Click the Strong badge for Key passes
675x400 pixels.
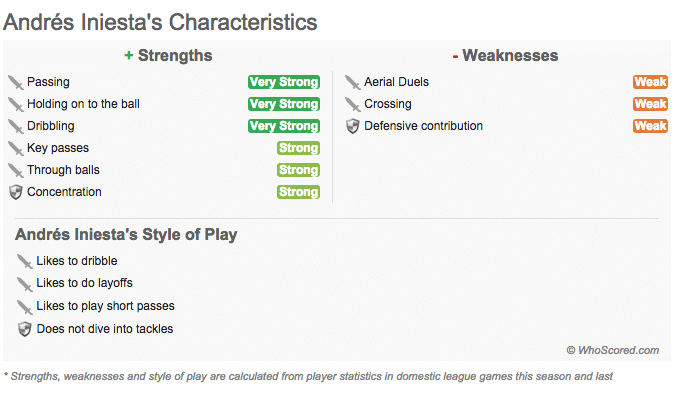click(x=298, y=148)
